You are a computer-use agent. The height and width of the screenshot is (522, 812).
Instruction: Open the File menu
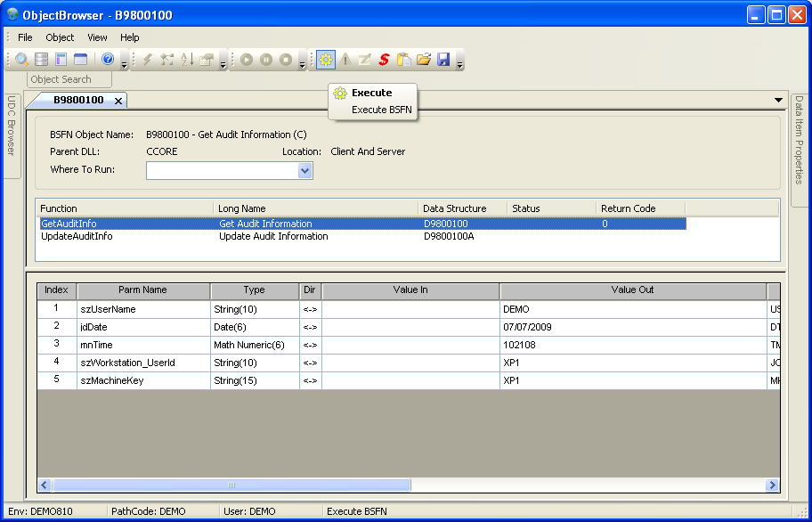[x=25, y=37]
